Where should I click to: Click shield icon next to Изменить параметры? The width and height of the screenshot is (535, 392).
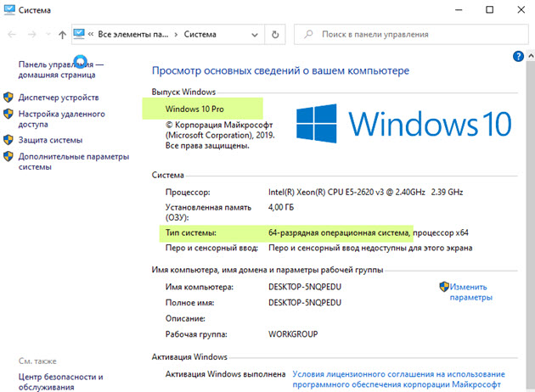click(x=444, y=286)
